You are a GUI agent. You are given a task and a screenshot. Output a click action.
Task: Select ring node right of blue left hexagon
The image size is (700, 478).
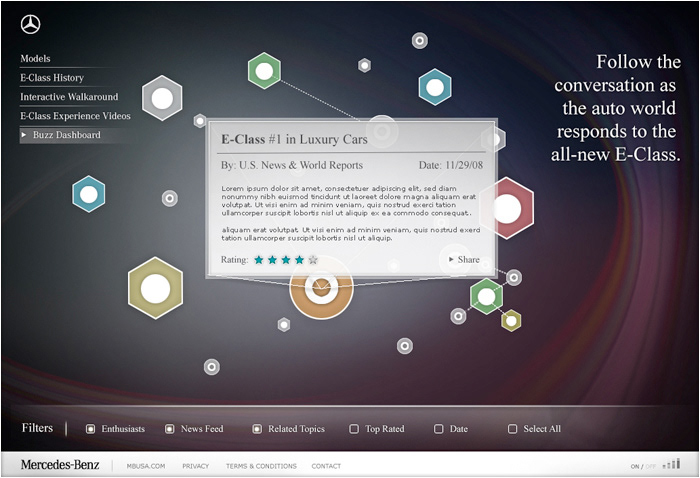coord(170,198)
